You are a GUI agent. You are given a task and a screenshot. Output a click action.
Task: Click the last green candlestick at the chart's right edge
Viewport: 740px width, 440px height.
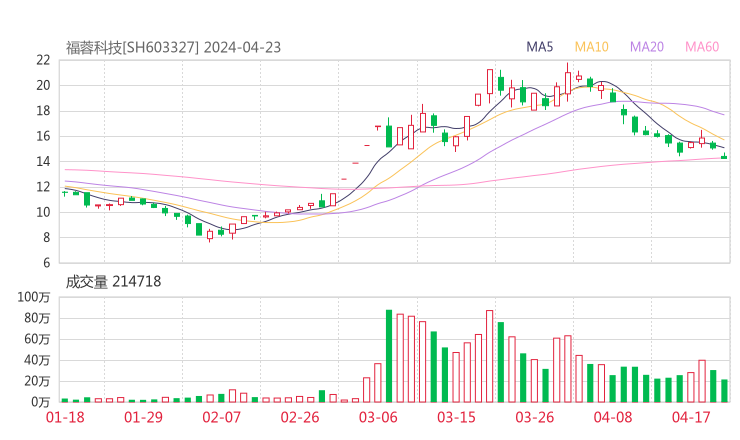[x=724, y=156]
